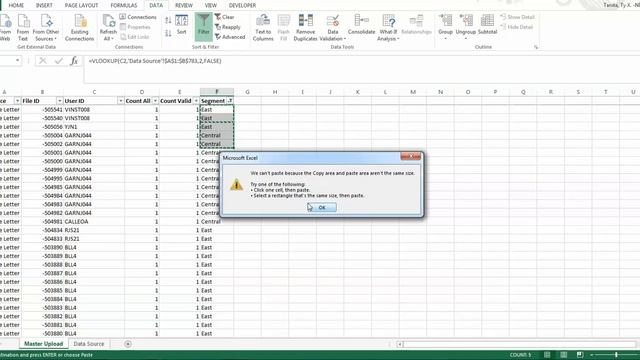Confirm formula with checkmark icon

point(59,61)
